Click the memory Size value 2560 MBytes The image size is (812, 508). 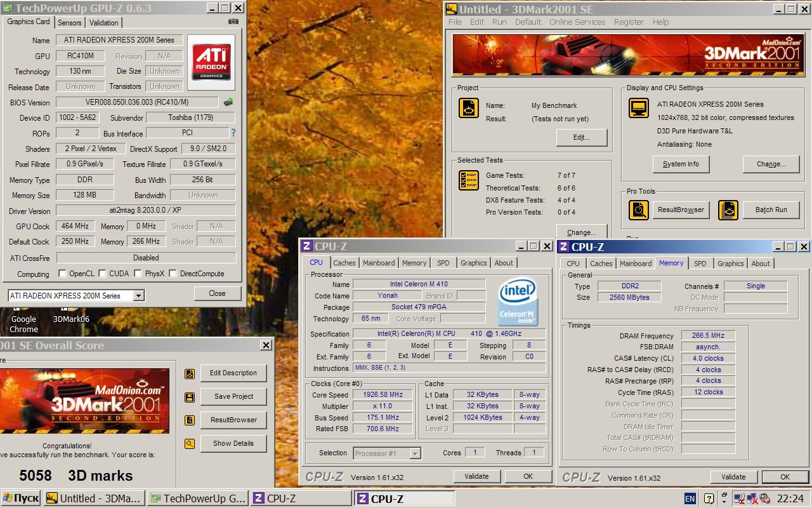pos(629,297)
